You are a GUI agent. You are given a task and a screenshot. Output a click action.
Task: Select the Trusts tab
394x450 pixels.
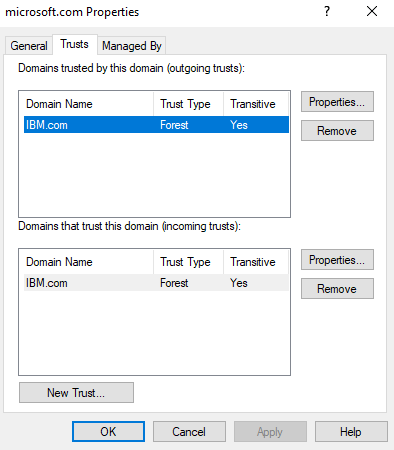(75, 44)
